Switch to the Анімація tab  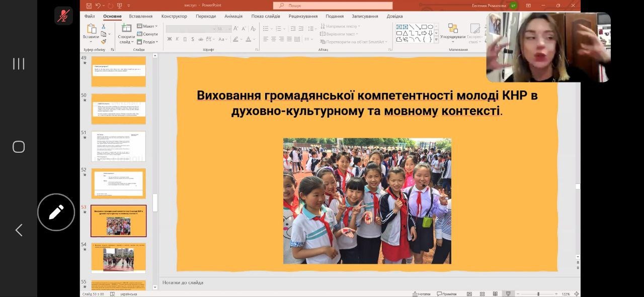pyautogui.click(x=233, y=16)
